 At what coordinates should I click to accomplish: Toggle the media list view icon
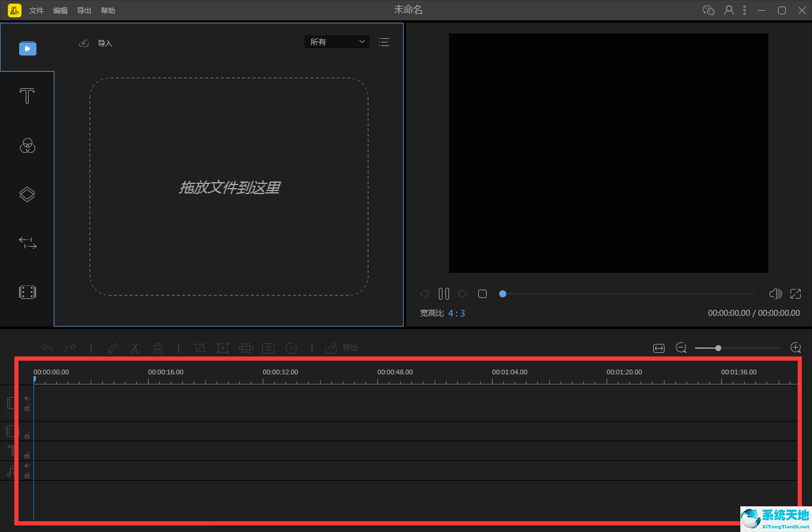(x=384, y=42)
